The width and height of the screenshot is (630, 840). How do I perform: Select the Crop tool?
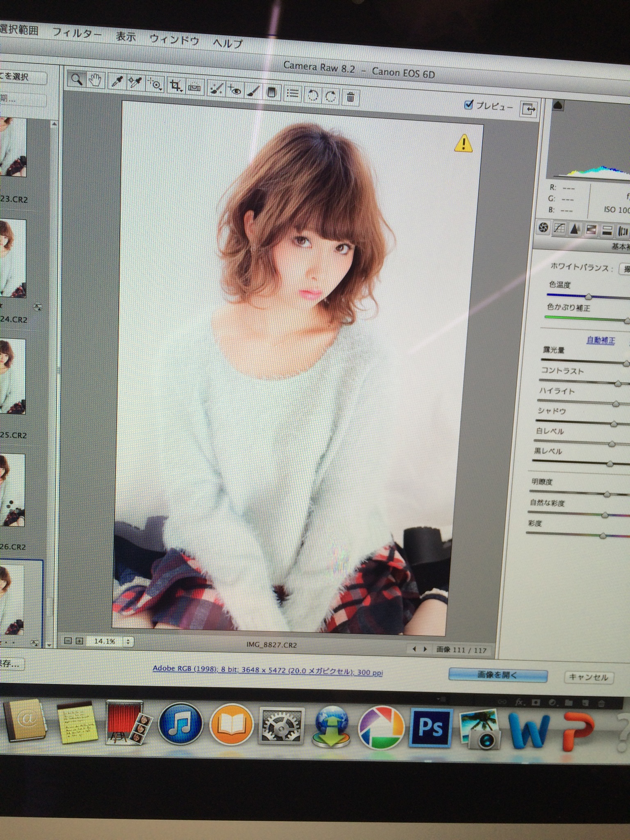tap(176, 86)
